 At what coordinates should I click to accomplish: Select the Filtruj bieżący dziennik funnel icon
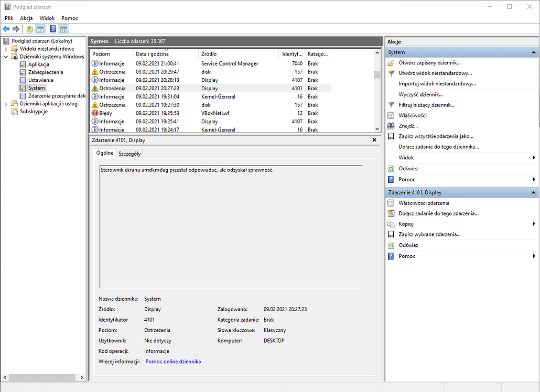(x=391, y=104)
